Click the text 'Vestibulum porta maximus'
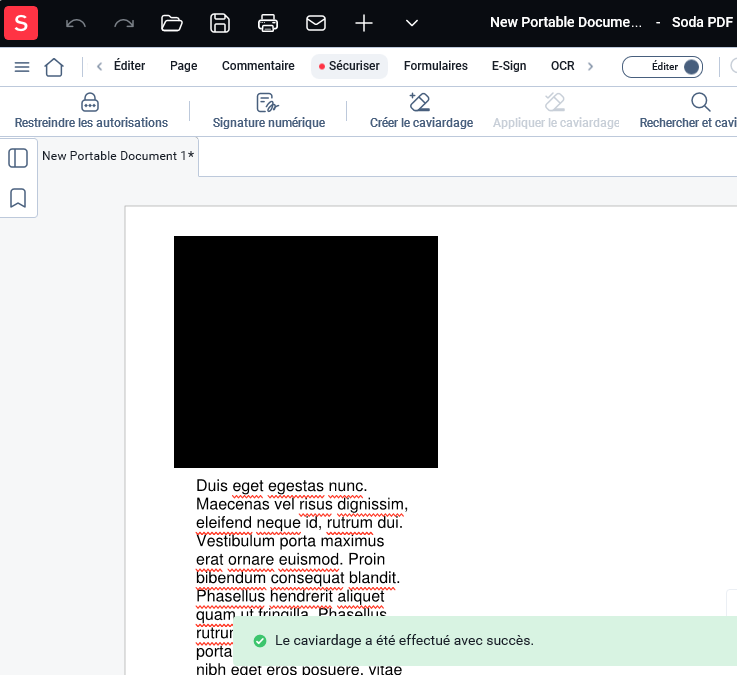The width and height of the screenshot is (737, 675). pyautogui.click(x=290, y=541)
